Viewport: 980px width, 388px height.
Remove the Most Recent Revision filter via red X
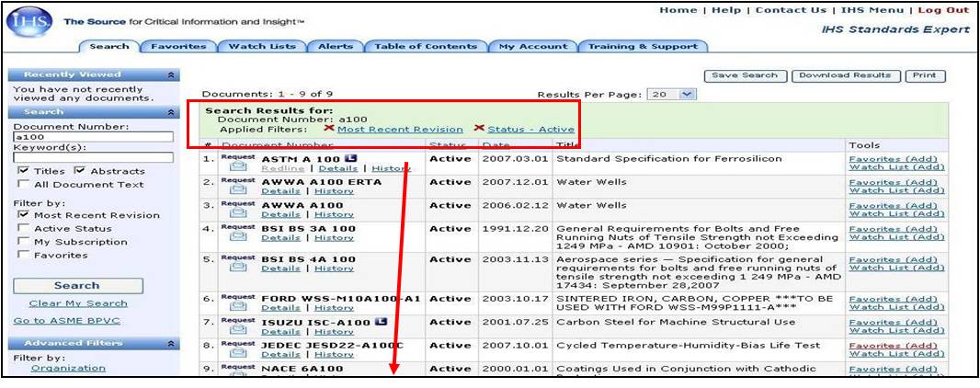click(328, 129)
